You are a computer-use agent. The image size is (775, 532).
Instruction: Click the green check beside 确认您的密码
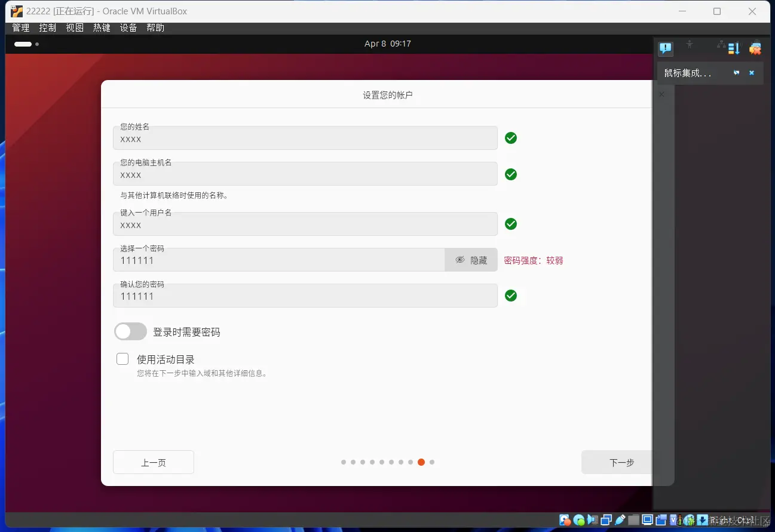pyautogui.click(x=511, y=296)
